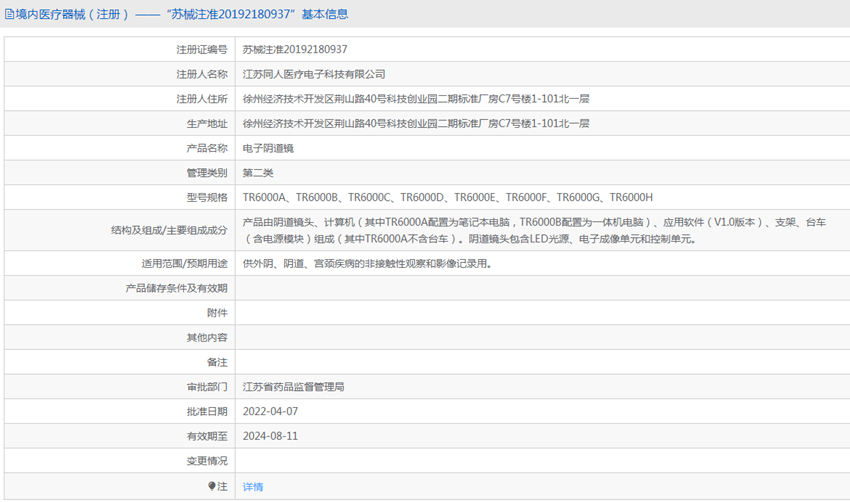Click the 适用范围 intended use text
Screen dimensions: 850x502
click(367, 263)
